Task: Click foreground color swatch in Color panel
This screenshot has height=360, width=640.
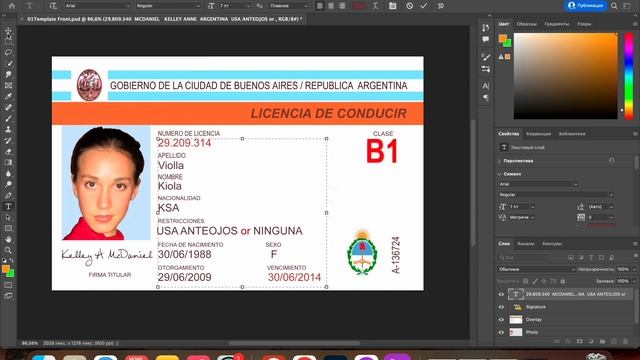Action: point(502,39)
